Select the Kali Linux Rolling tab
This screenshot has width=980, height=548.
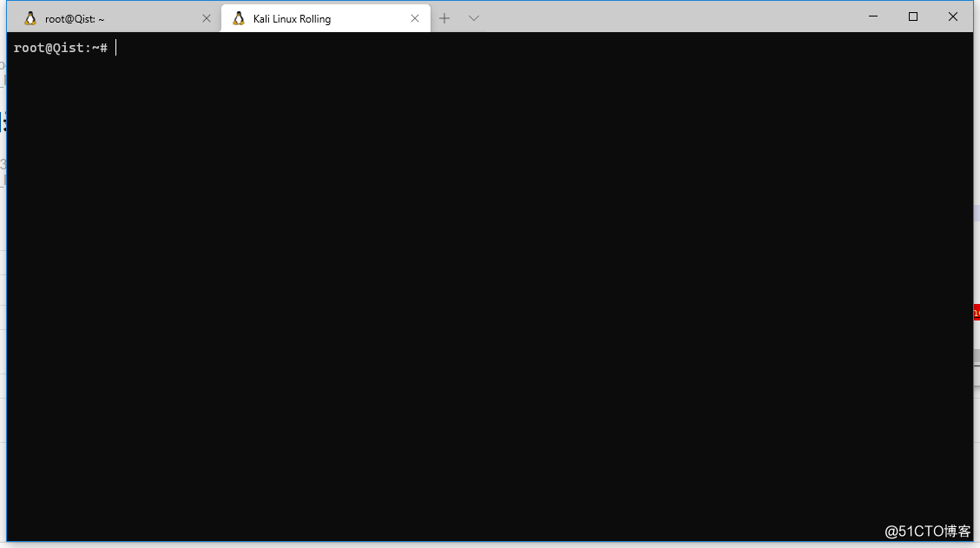(x=326, y=19)
